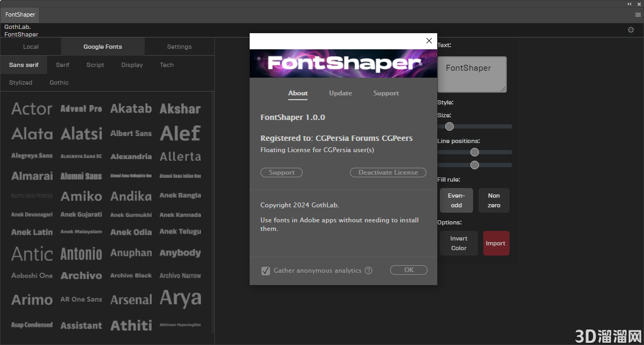644x345 pixels.
Task: Click the panel expand icon beside the double-arrow
Action: (638, 4)
